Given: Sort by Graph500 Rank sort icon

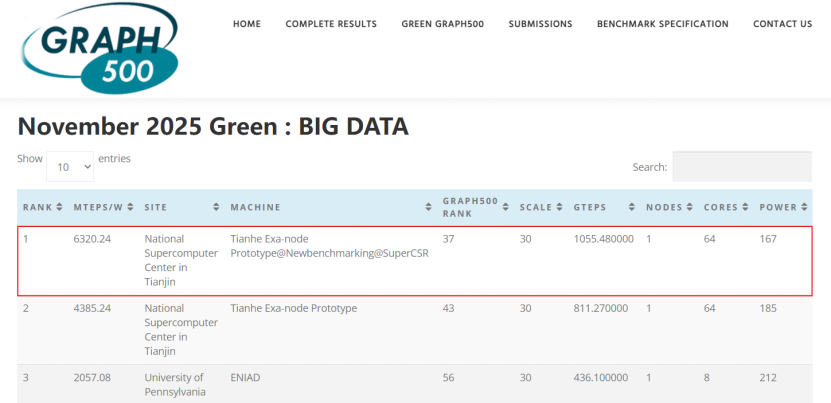Looking at the screenshot, I should (x=505, y=207).
